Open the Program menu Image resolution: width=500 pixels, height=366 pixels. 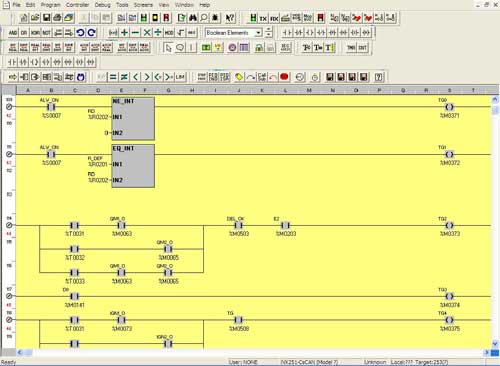coord(50,5)
